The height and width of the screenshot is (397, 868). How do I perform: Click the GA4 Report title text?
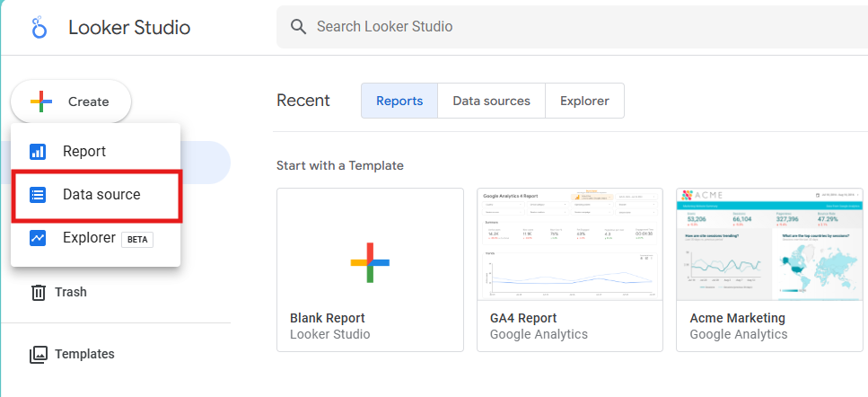523,318
